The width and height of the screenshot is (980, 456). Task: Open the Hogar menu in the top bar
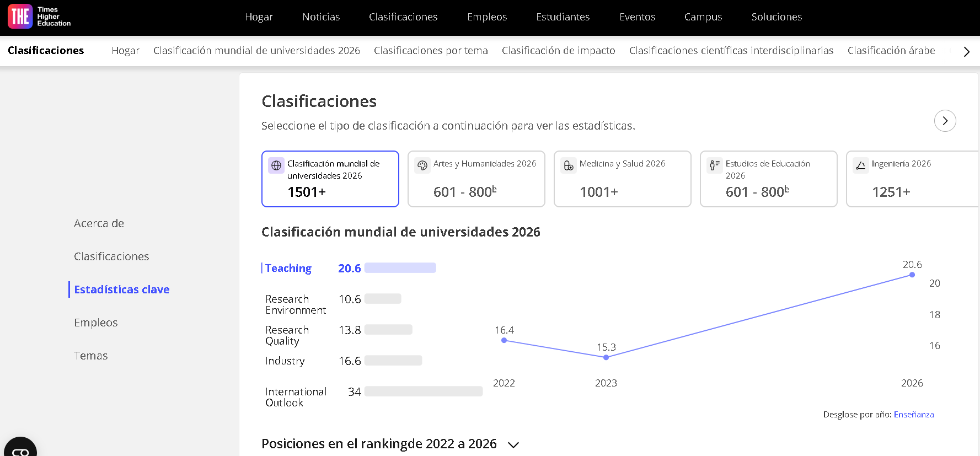pos(259,17)
